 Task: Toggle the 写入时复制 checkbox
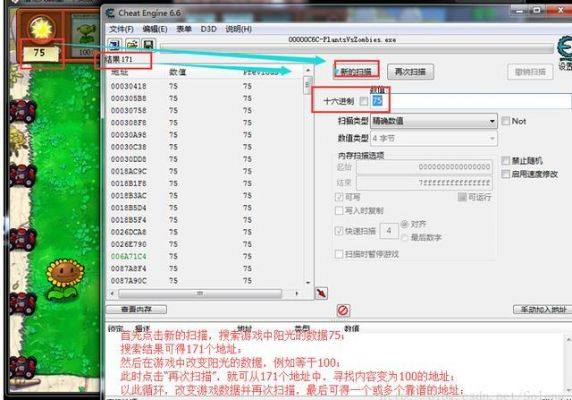coord(339,210)
